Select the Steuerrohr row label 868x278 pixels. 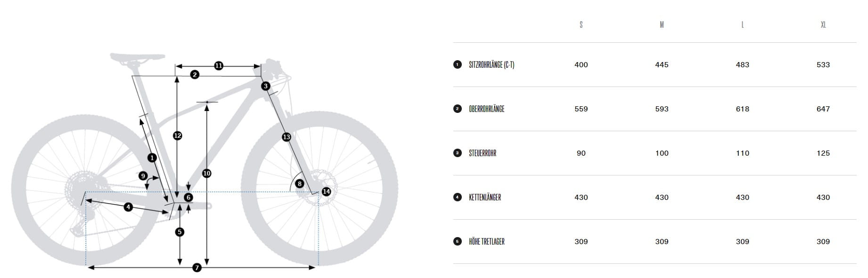click(x=483, y=153)
